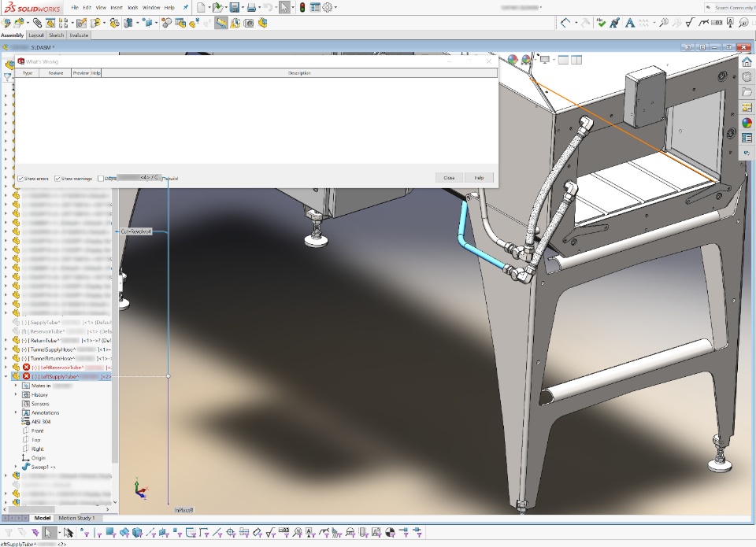Select the ReturnTube component row
756x547 pixels.
tap(61, 340)
